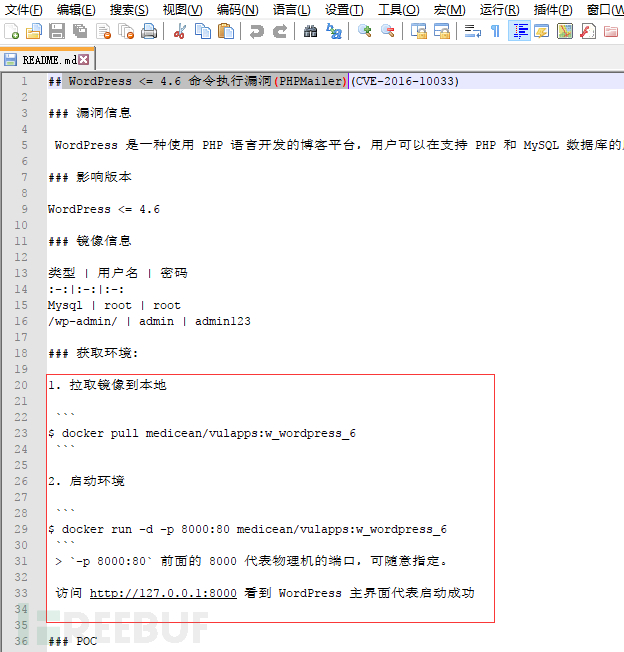Copy the selection using the Copy icon
This screenshot has width=624, height=652.
pos(203,31)
